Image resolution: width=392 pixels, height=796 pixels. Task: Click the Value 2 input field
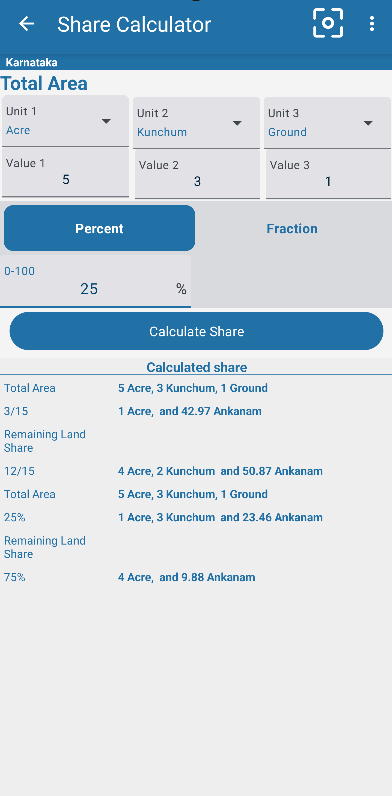[197, 175]
